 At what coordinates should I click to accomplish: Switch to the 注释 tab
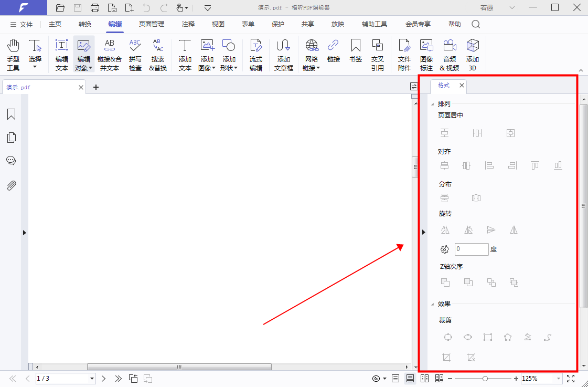tap(188, 24)
